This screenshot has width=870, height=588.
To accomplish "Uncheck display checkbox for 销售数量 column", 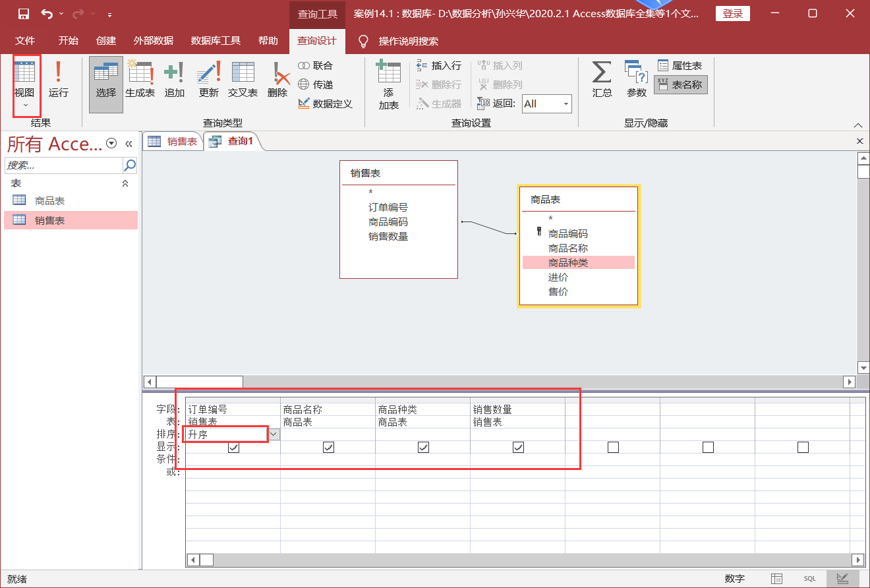I will 518,447.
